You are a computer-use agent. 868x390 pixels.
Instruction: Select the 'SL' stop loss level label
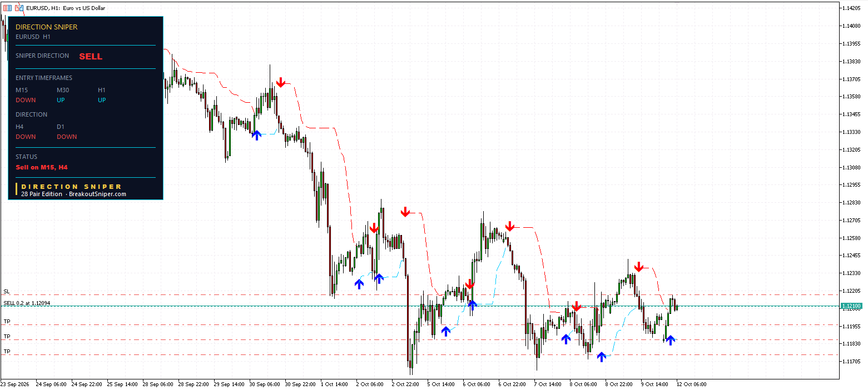pos(7,291)
